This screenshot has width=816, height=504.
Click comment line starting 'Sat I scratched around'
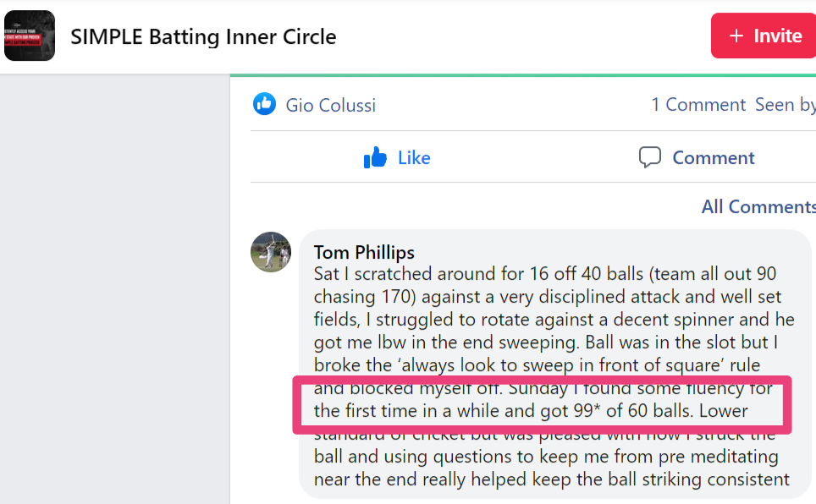pos(545,274)
